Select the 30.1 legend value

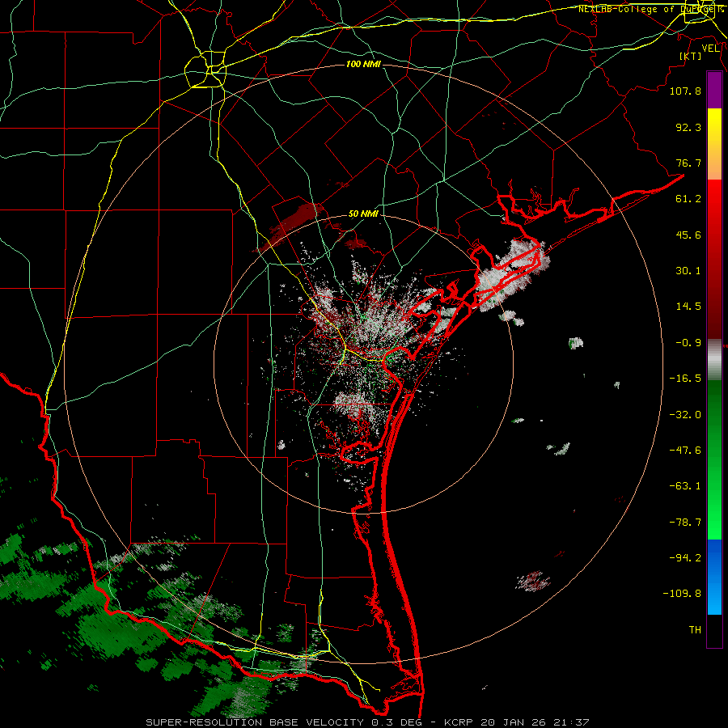coord(688,270)
